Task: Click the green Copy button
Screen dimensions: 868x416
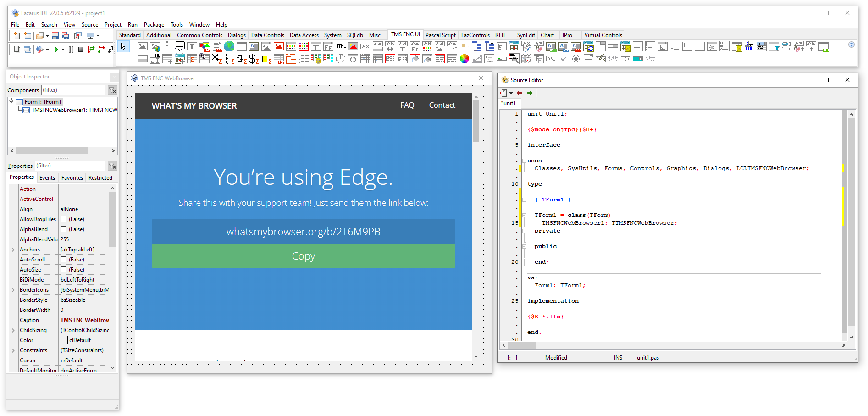Action: (304, 256)
